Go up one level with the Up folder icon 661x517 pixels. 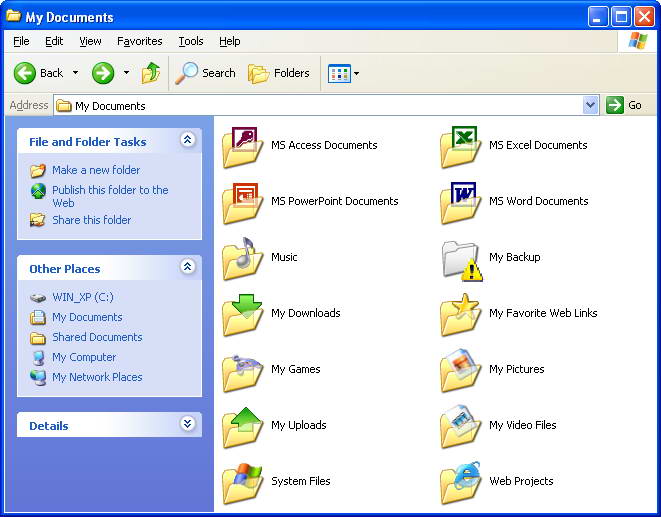[150, 73]
